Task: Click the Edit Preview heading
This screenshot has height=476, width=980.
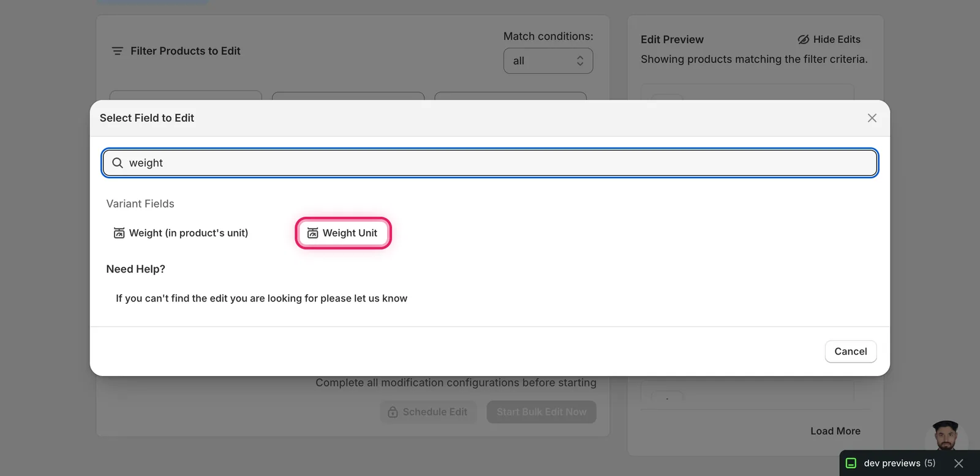Action: coord(672,39)
